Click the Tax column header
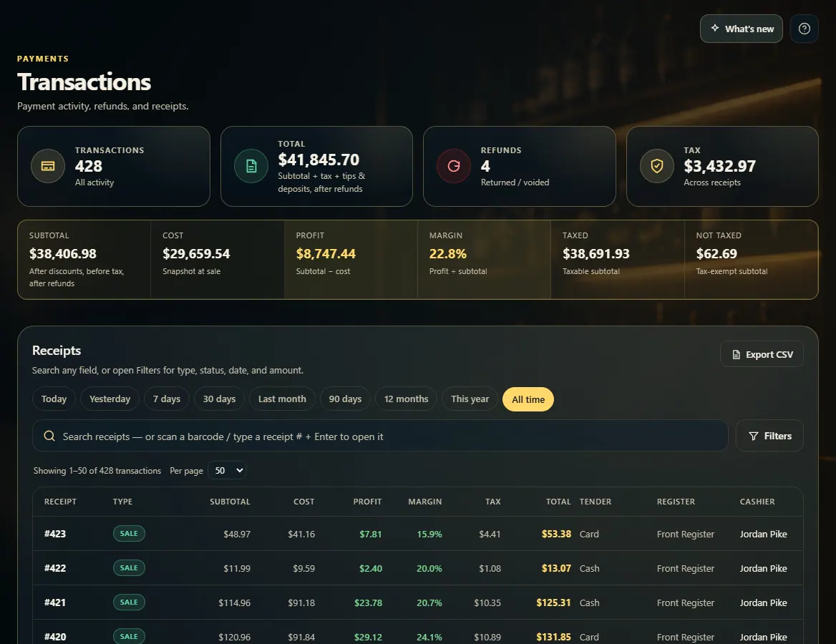Viewport: 836px width, 644px height. tap(493, 502)
